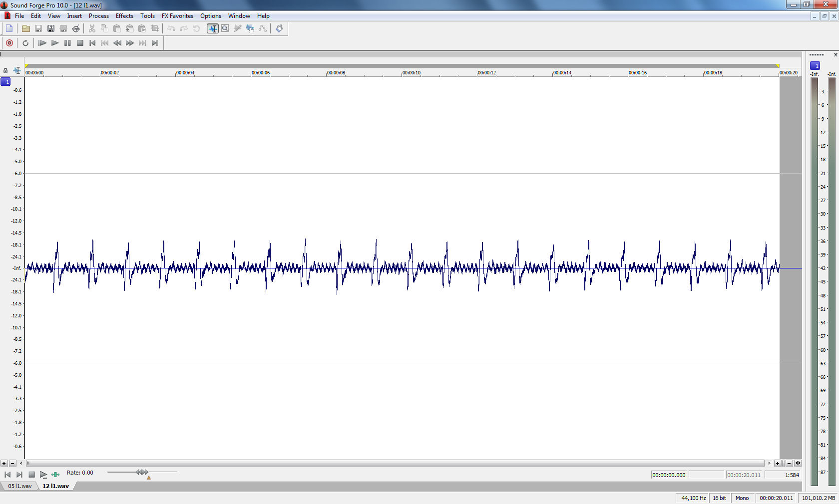This screenshot has height=504, width=839.
Task: Click time zoom in plus button at bottom right
Action: (778, 463)
